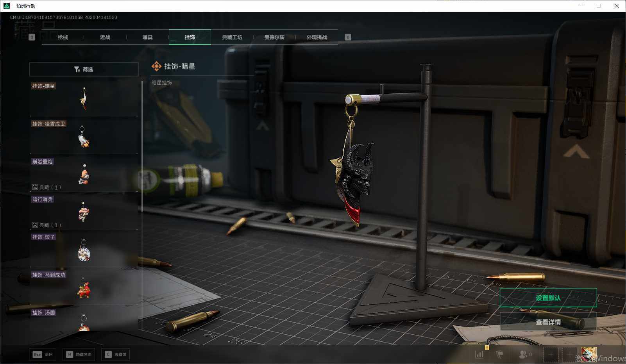Select the 挂饰-饺子 charm item
The width and height of the screenshot is (626, 364).
(x=84, y=250)
